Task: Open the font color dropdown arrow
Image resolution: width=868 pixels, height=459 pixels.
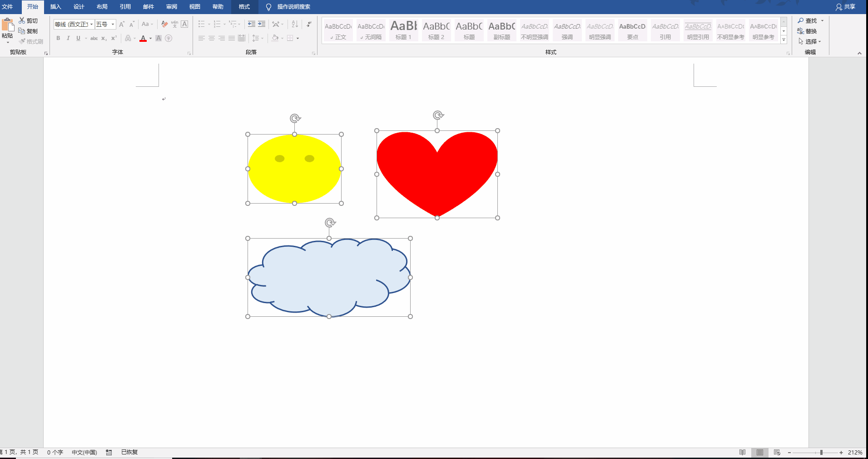Action: pos(151,39)
